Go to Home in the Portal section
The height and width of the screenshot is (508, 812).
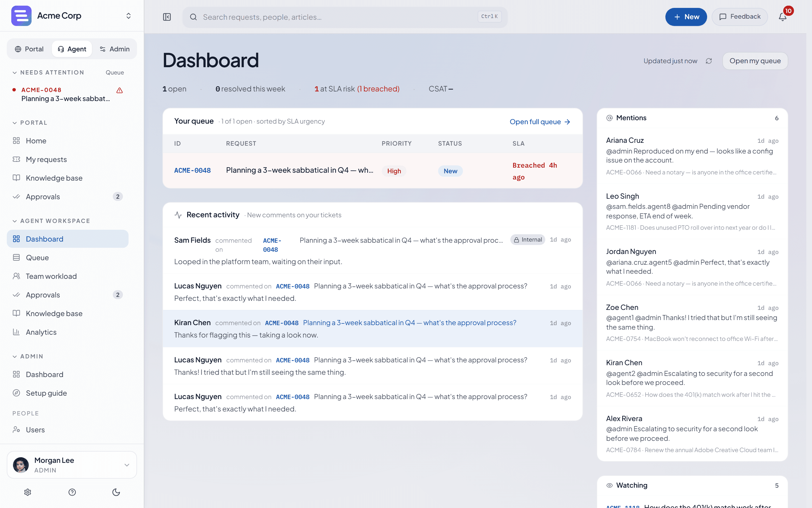click(x=67, y=141)
